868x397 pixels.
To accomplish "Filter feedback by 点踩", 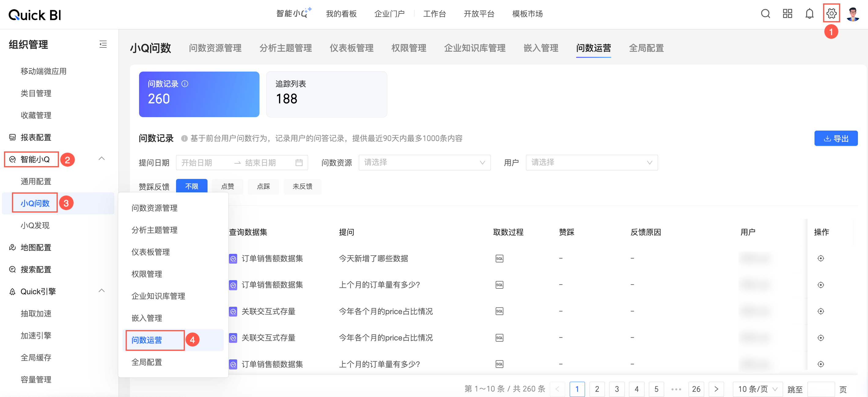I will 263,187.
